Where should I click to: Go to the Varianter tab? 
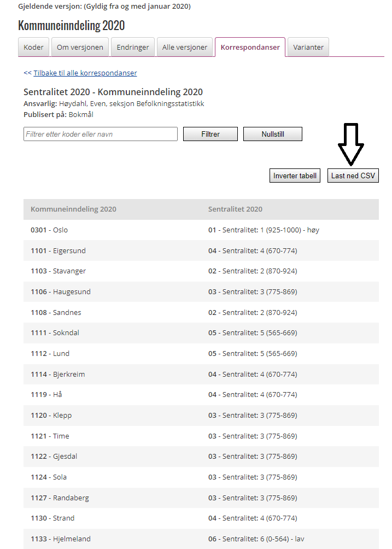(308, 48)
